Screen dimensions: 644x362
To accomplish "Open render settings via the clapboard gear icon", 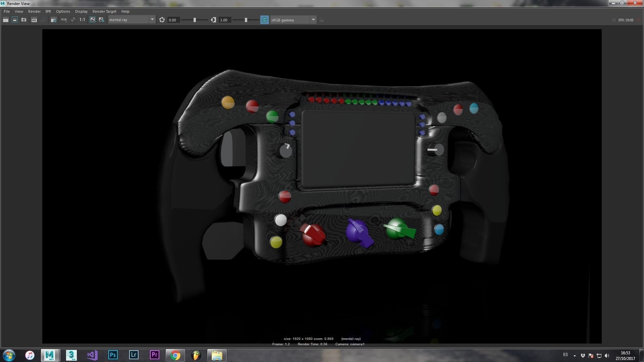I will tap(54, 20).
